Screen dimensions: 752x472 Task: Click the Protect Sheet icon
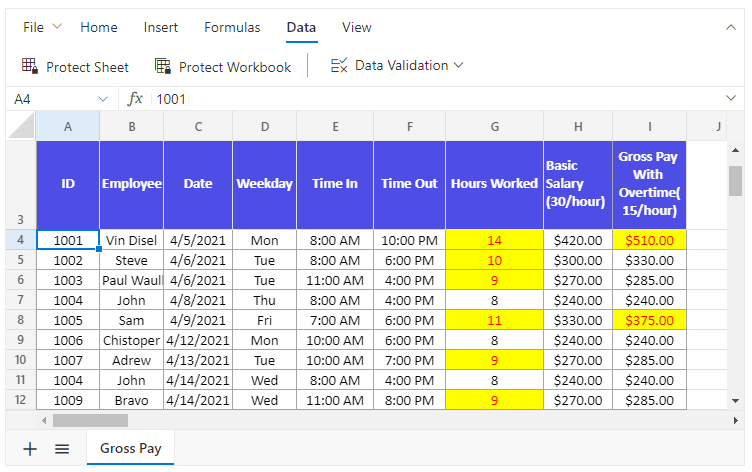coord(30,67)
